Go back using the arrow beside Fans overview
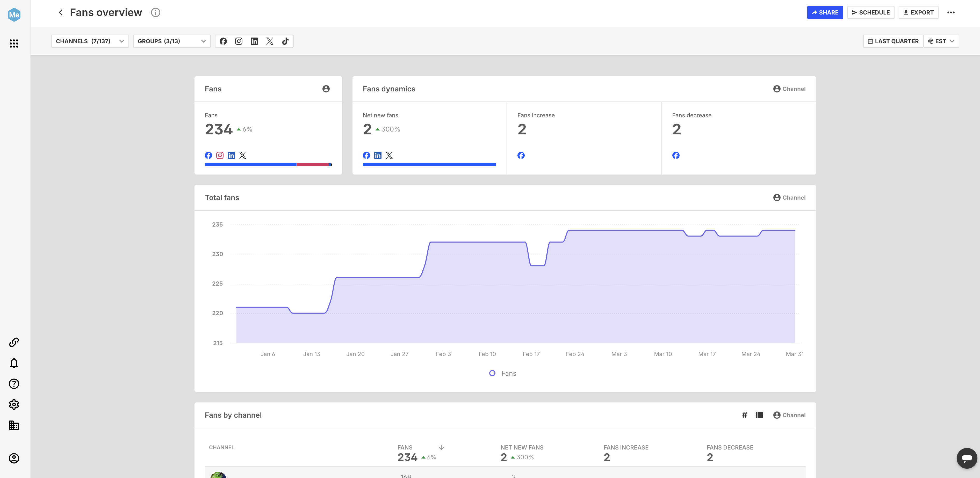 point(61,12)
